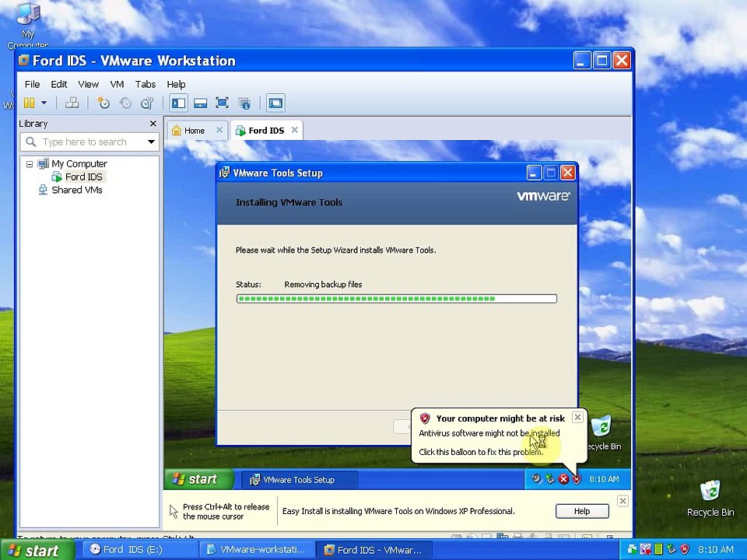The width and height of the screenshot is (747, 560).
Task: Click the VMware Tools Setup progress bar
Action: (396, 299)
